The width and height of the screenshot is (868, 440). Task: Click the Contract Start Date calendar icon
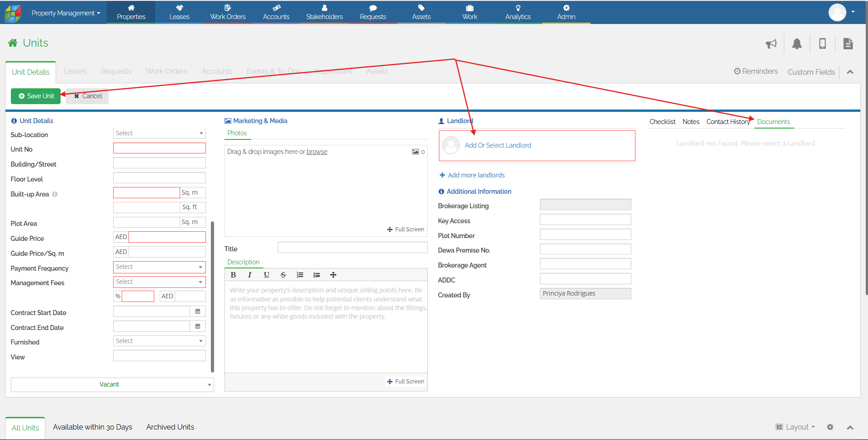[x=198, y=311]
